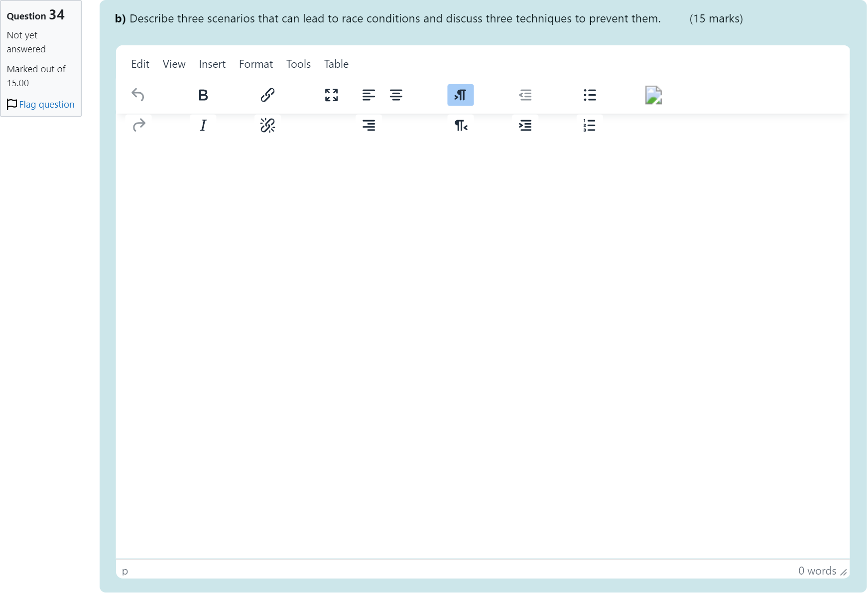This screenshot has height=593, width=868.
Task: Enter fullscreen editor mode
Action: coord(331,95)
